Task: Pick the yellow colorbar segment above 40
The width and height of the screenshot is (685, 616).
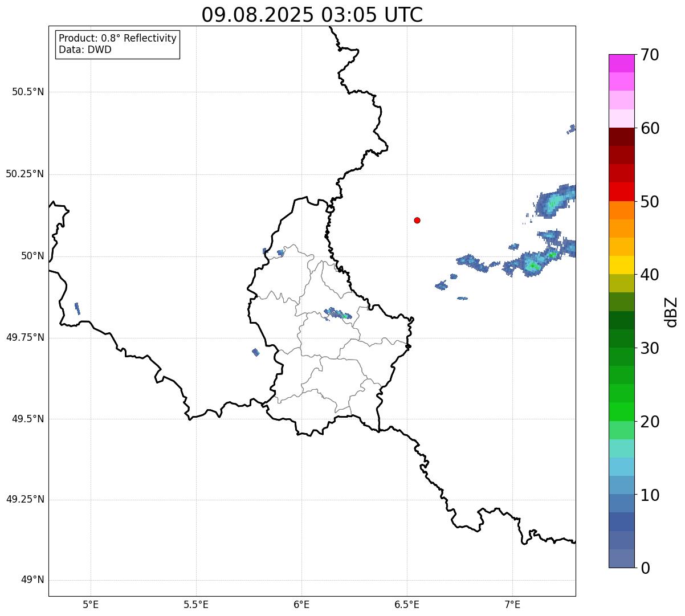Action: [x=622, y=265]
